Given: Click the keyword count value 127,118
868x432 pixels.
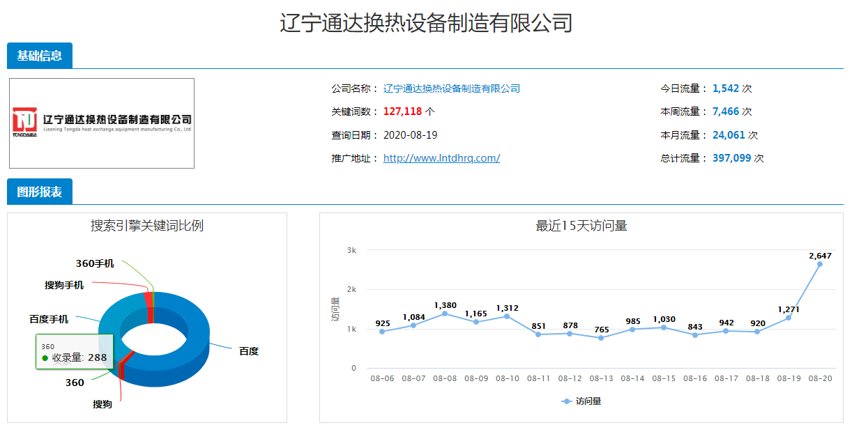Looking at the screenshot, I should point(403,111).
